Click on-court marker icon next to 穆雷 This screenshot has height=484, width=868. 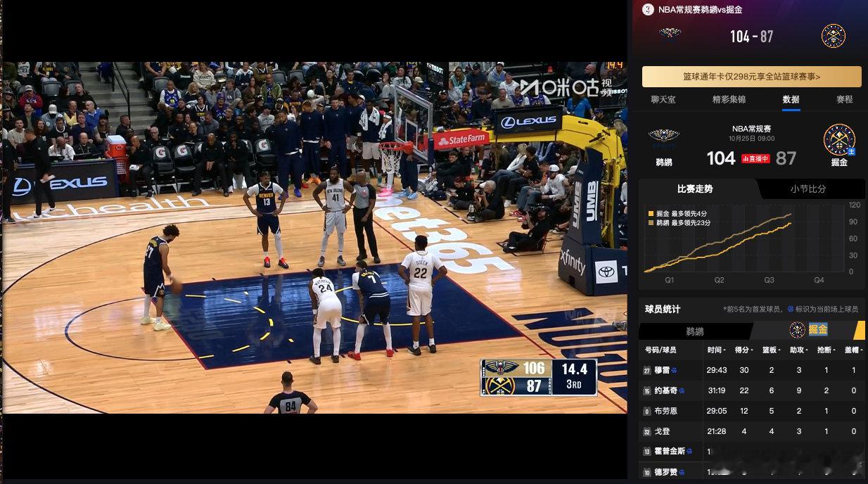click(x=674, y=370)
